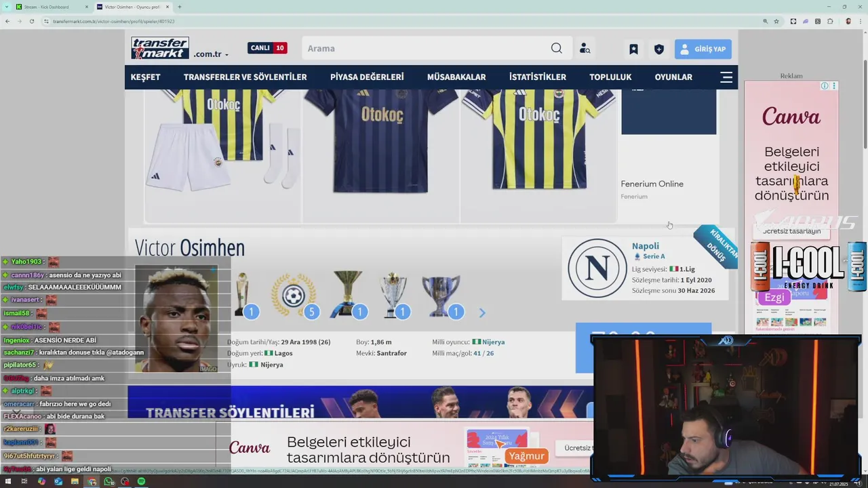Click the laurel wreath trophy with 5

(x=294, y=296)
